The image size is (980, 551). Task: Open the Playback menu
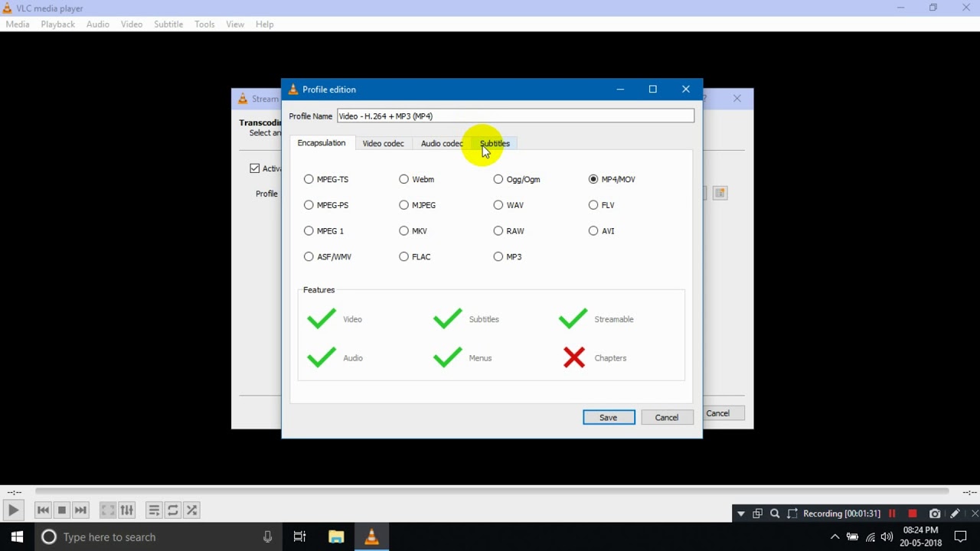click(x=57, y=24)
